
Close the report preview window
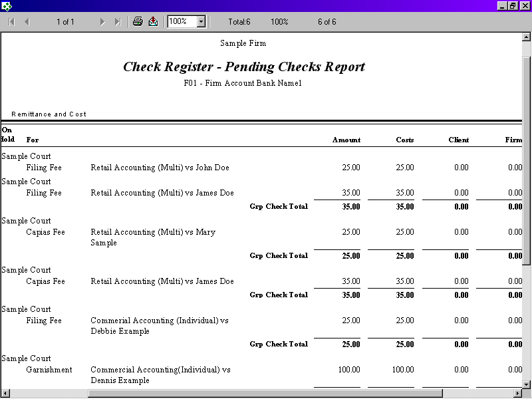(525, 5)
